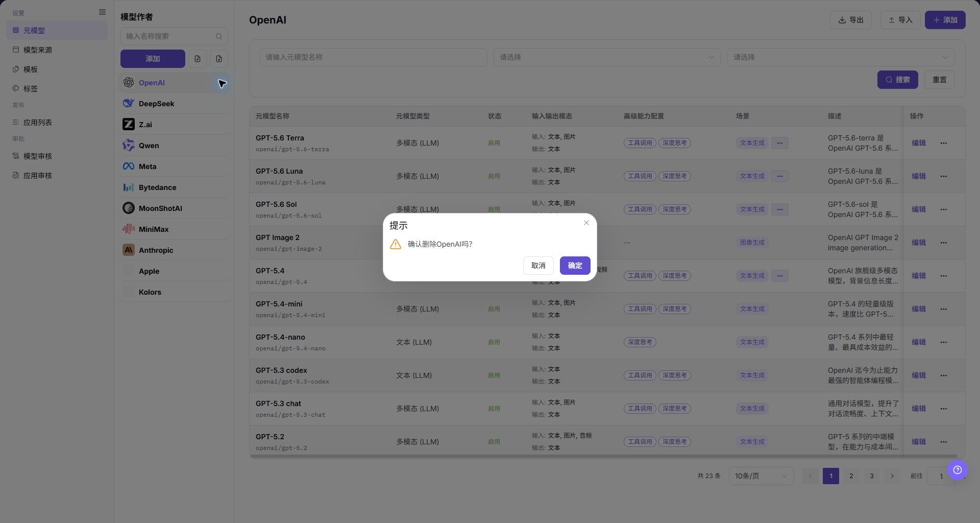Open the second 请选择 filter dropdown by 搜索
This screenshot has width=980, height=523.
click(841, 57)
